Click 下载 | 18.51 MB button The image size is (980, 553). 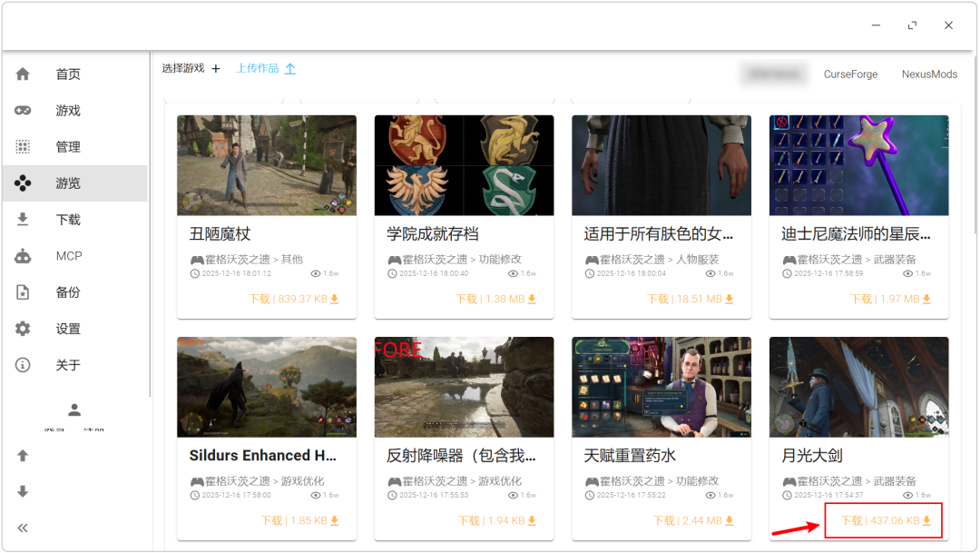pyautogui.click(x=690, y=299)
